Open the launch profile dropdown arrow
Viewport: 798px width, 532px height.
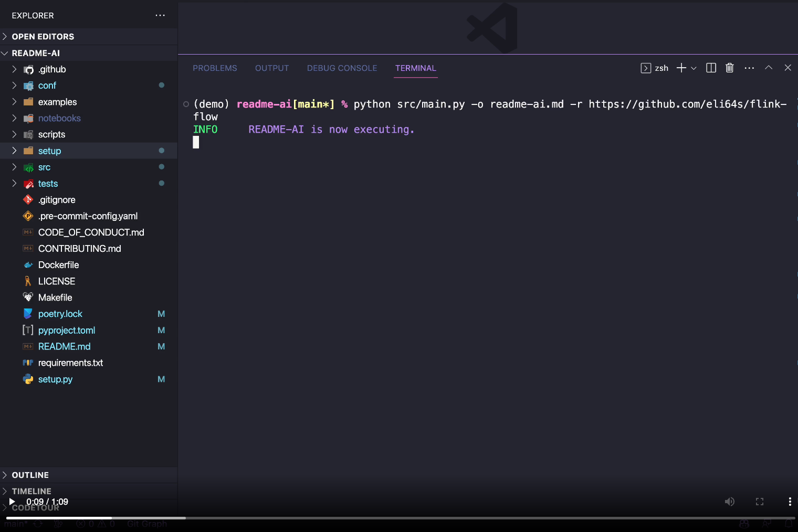694,68
